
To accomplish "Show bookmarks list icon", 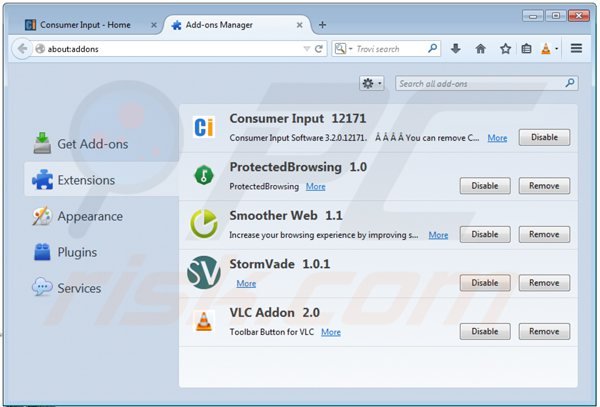I will [527, 49].
